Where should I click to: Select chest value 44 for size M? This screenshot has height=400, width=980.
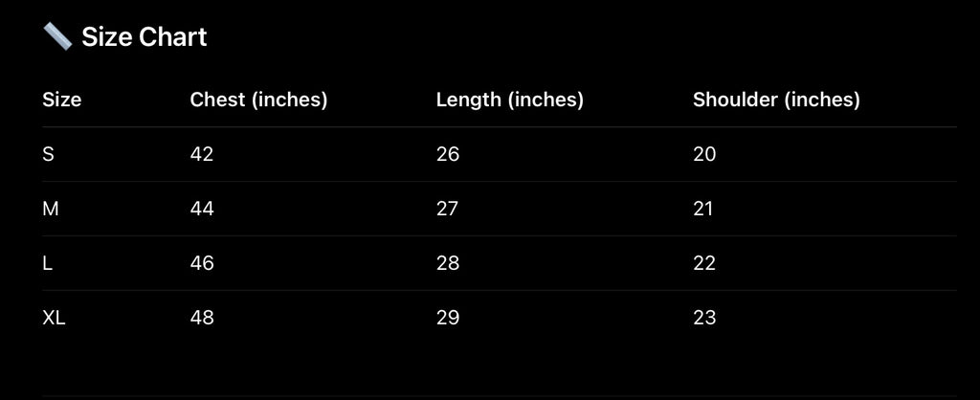tap(202, 209)
